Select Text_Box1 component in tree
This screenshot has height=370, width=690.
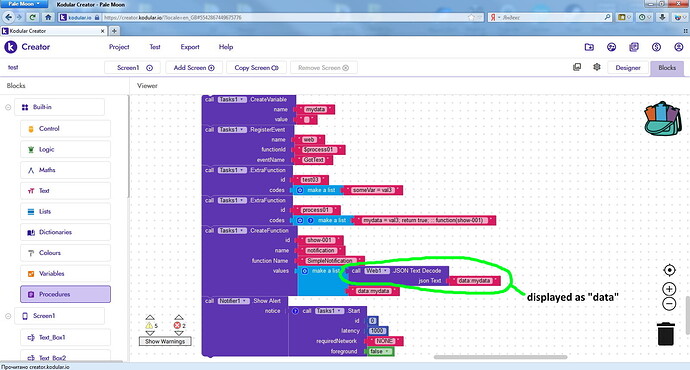(x=65, y=337)
